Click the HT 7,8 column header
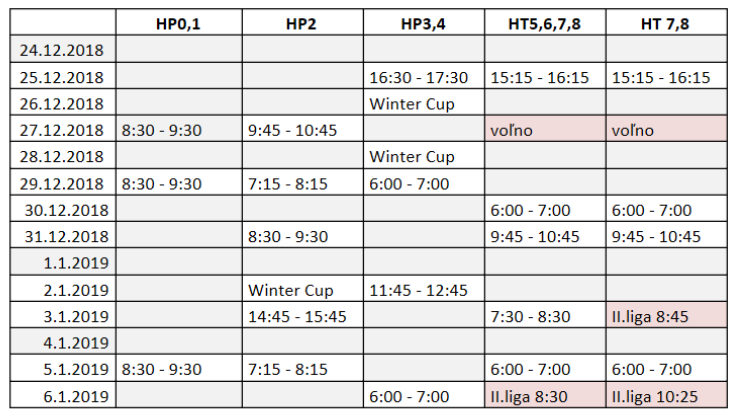This screenshot has height=417, width=738. [x=666, y=23]
